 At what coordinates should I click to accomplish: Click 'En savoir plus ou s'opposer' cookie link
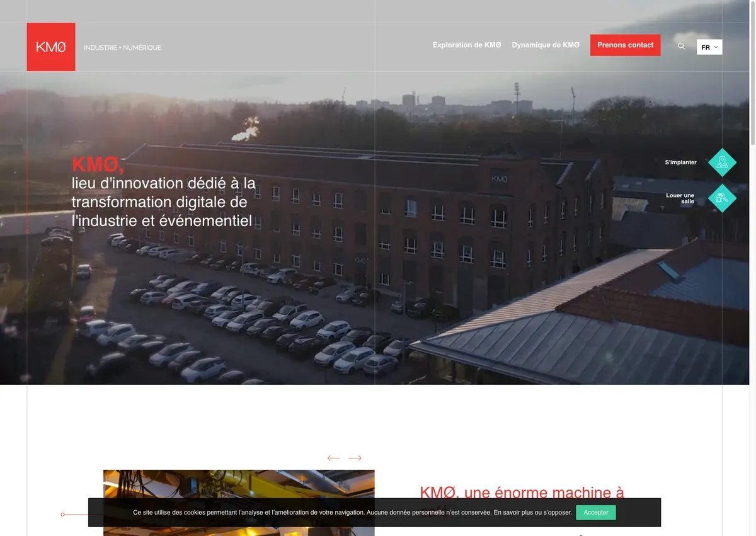pos(532,513)
